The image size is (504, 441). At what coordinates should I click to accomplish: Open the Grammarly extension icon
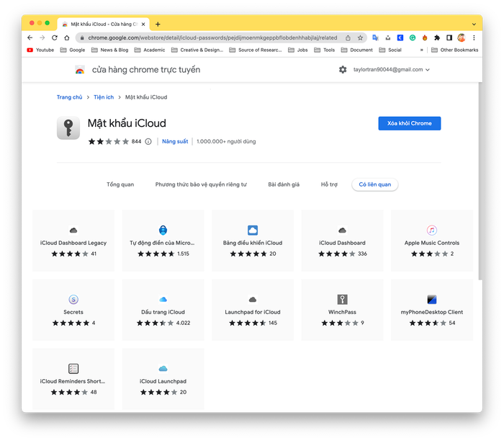tap(413, 37)
